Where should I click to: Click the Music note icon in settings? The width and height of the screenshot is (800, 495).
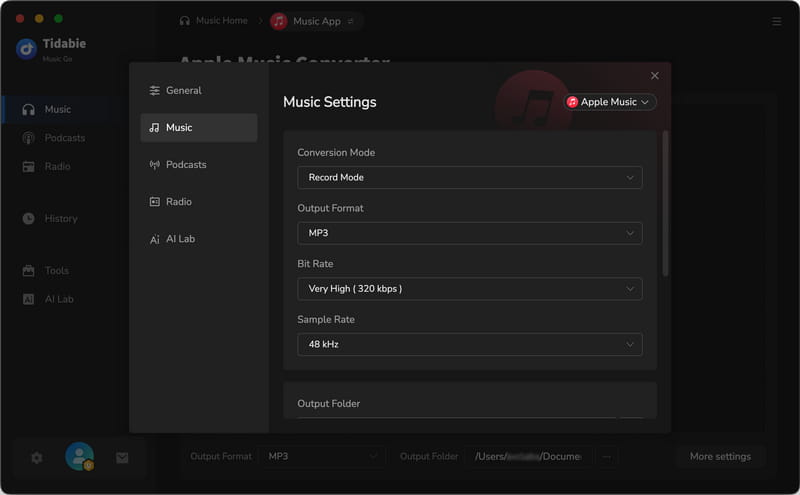pos(154,128)
